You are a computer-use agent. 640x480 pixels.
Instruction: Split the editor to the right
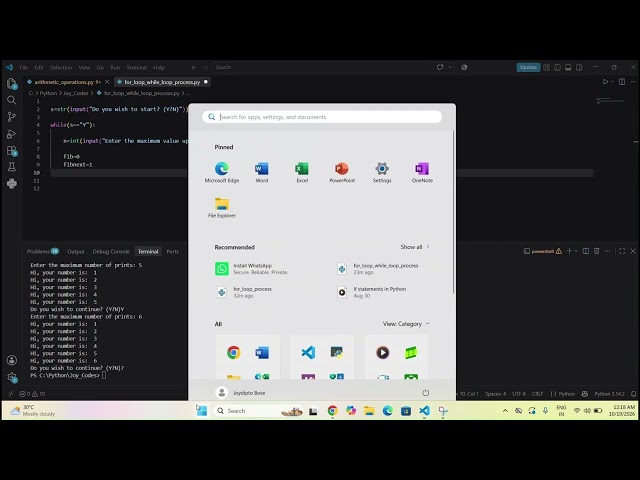tap(622, 82)
